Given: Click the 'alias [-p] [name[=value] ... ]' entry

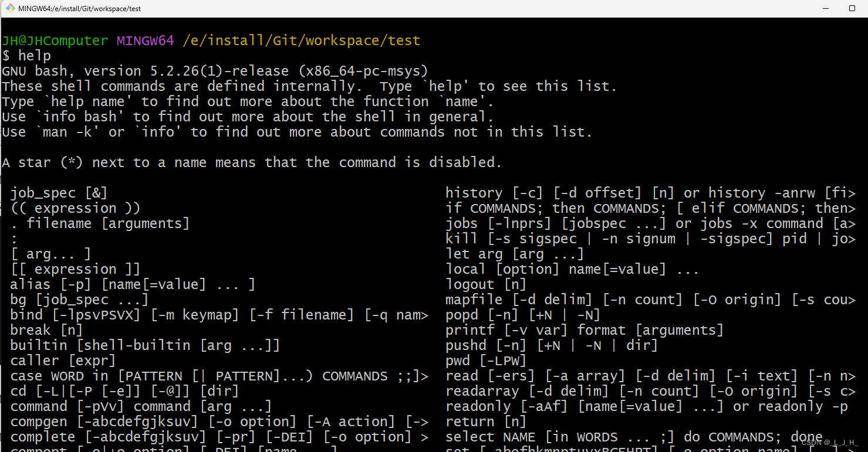Looking at the screenshot, I should [x=133, y=284].
